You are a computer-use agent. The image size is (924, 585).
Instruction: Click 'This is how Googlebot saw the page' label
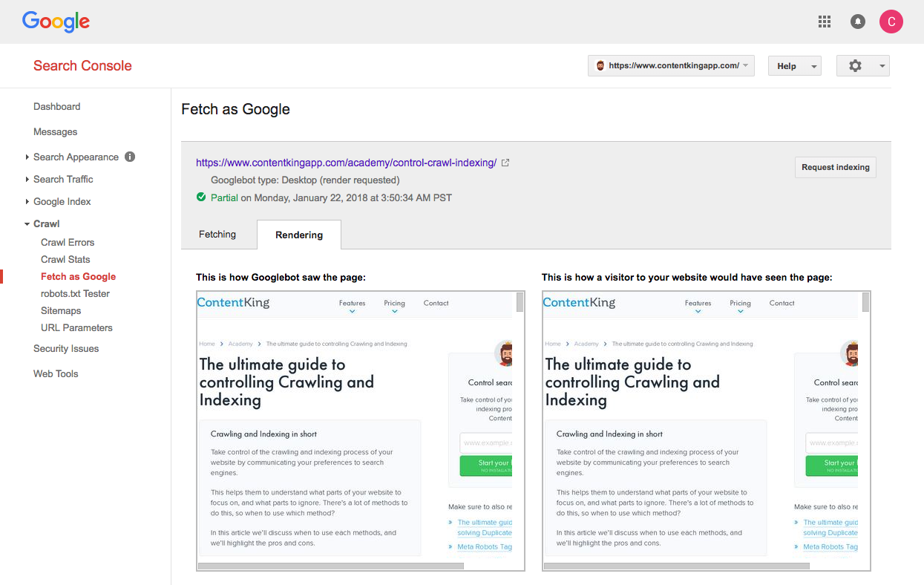281,277
